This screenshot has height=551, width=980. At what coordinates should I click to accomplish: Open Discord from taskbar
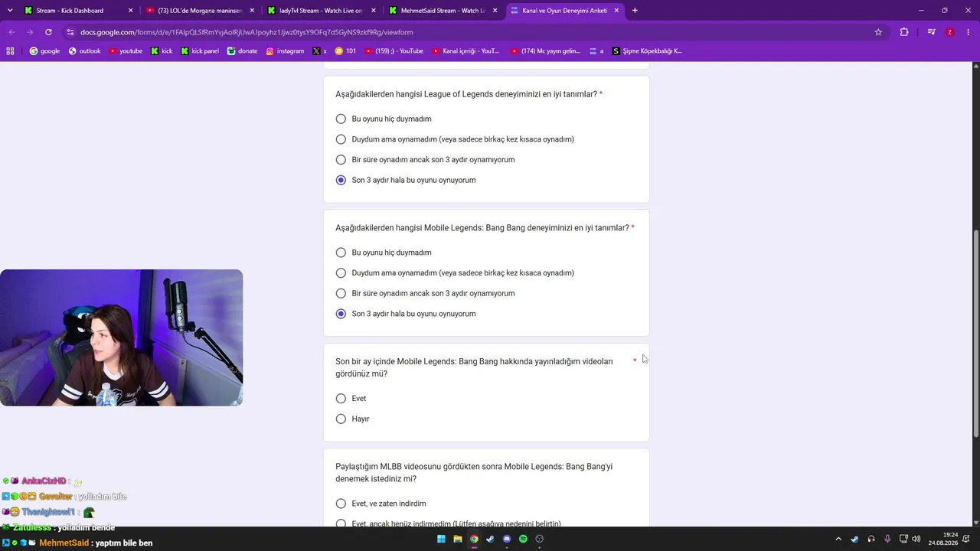click(507, 539)
